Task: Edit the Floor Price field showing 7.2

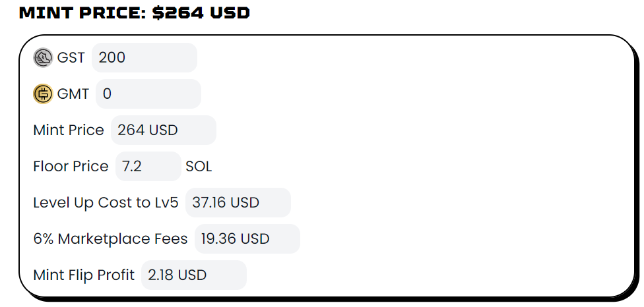Action: pos(148,167)
